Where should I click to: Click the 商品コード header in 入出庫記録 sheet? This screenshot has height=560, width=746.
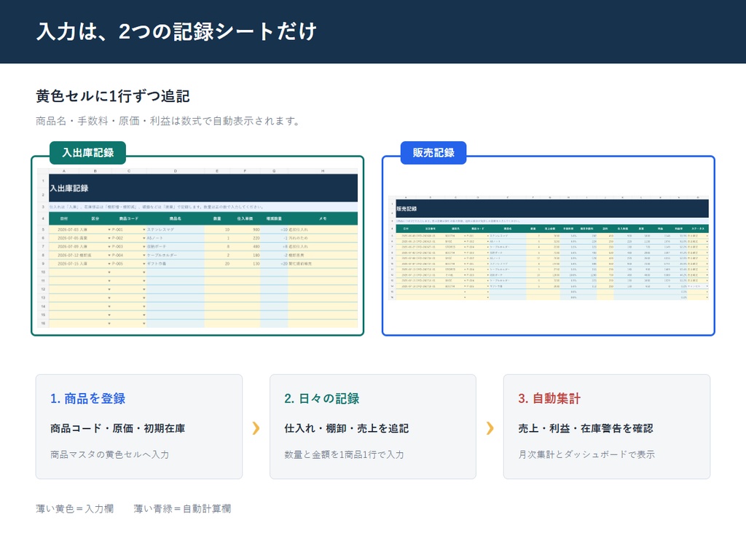[x=128, y=218]
